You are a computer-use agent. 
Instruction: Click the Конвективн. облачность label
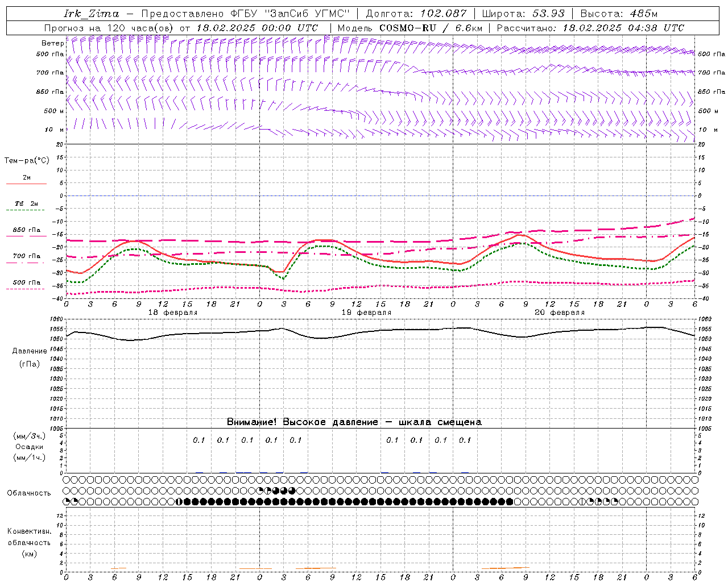(x=29, y=537)
